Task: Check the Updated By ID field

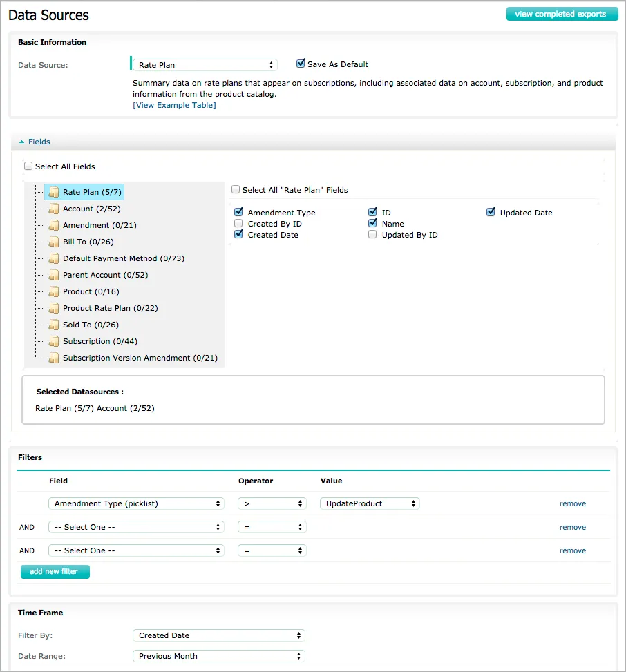Action: click(372, 234)
